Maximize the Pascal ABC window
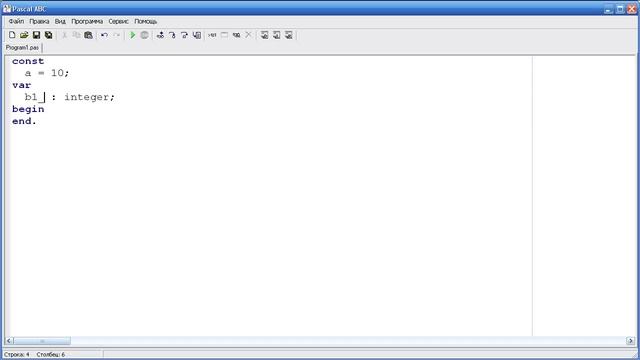640x360 pixels. (x=620, y=9)
